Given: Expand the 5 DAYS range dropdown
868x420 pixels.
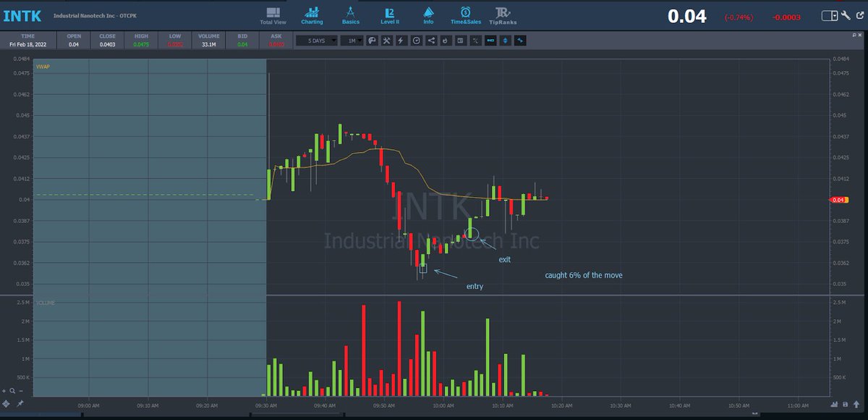Looking at the screenshot, I should [317, 41].
